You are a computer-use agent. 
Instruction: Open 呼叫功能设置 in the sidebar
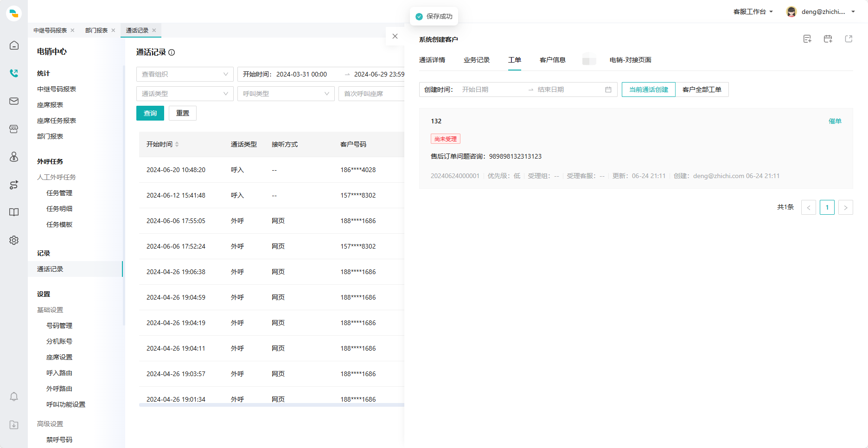pos(66,404)
